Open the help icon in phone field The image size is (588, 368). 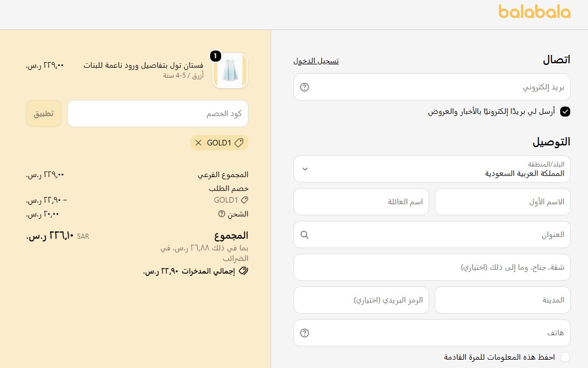coord(305,333)
